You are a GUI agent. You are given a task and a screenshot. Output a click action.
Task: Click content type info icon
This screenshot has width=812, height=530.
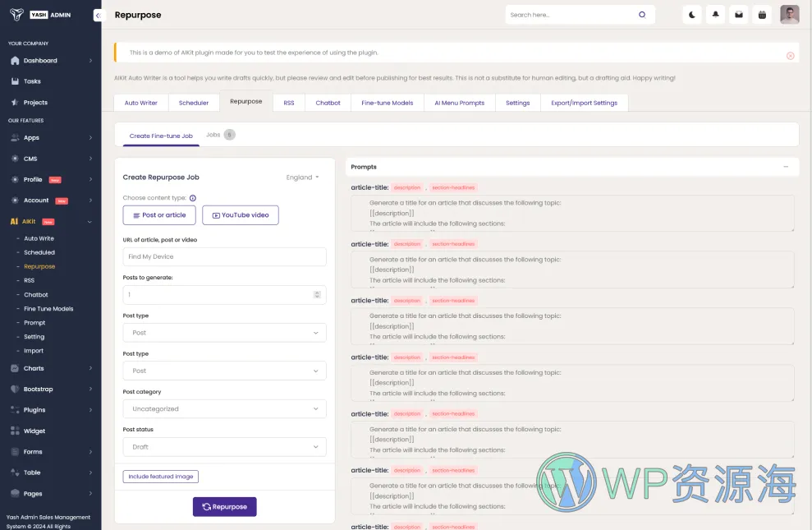point(193,198)
